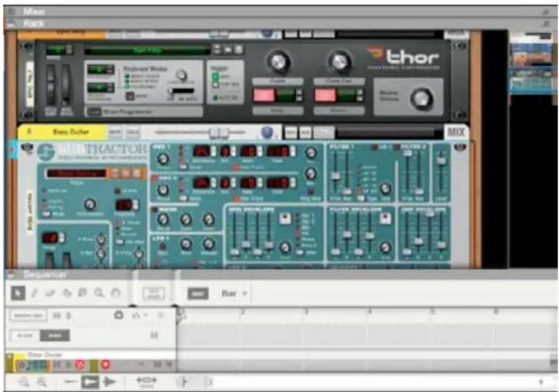The height and width of the screenshot is (392, 559).
Task: Toggle the Subtractor Mod Envelope invert button
Action: pos(284,218)
